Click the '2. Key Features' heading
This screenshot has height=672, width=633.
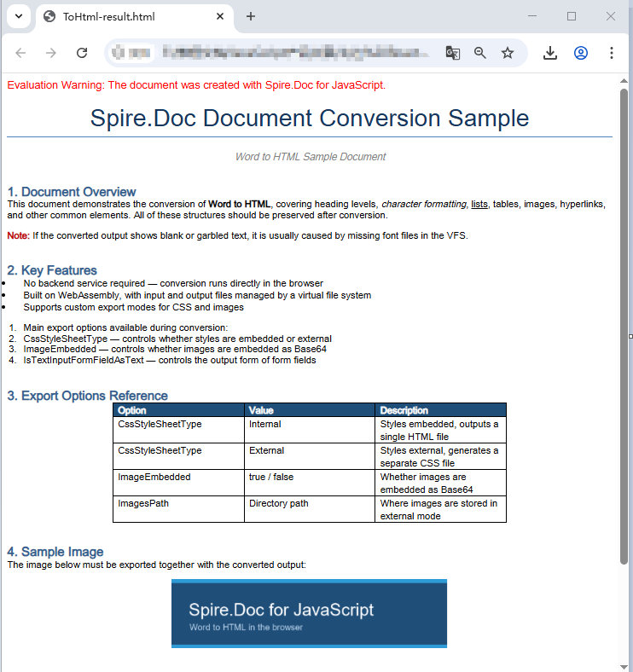[52, 270]
